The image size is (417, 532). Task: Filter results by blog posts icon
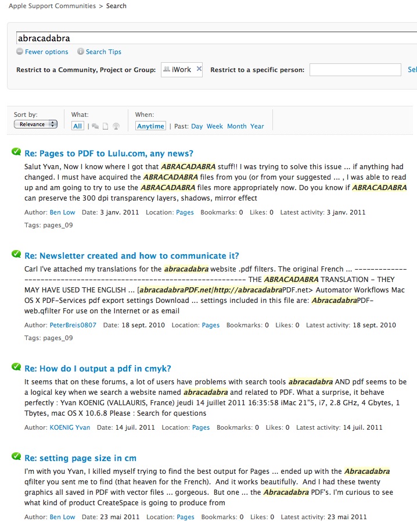click(116, 126)
